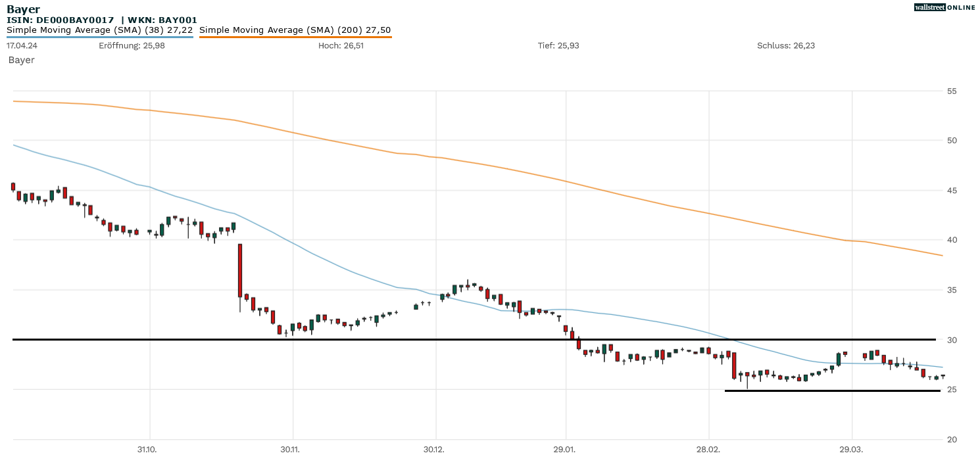The image size is (980, 453).
Task: Click the Bayer series label above the chart
Action: pos(21,60)
